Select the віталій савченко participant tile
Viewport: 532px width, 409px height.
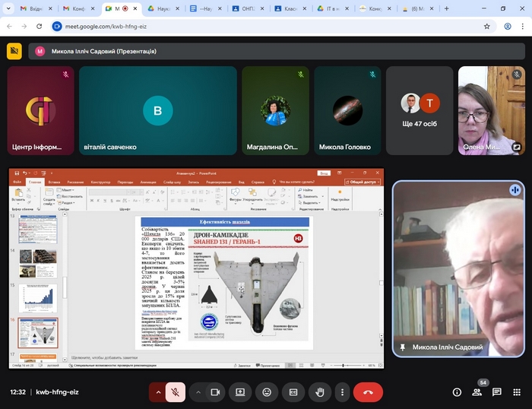tap(157, 110)
